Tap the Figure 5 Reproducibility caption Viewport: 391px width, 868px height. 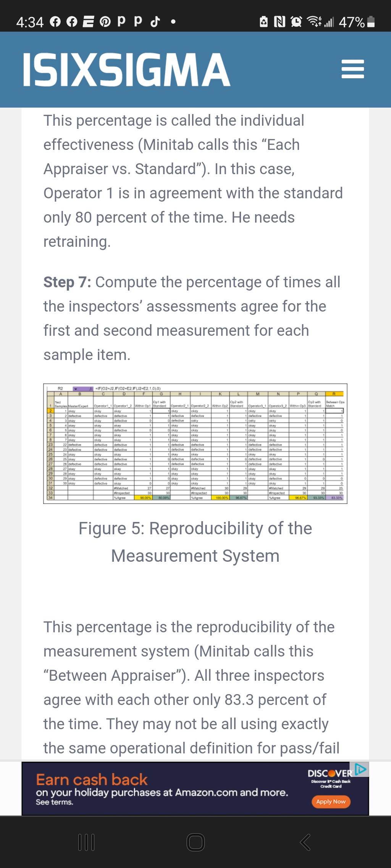(x=195, y=542)
